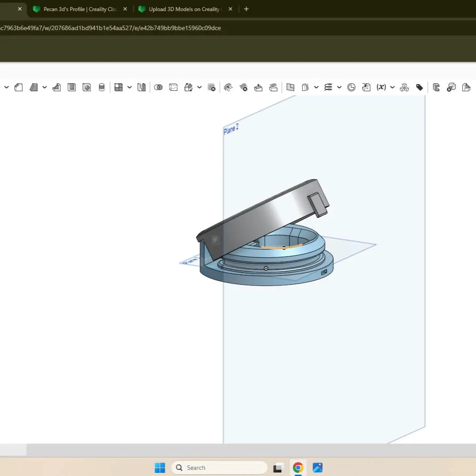The width and height of the screenshot is (476, 476).
Task: Choose the Mirror tool
Action: tap(141, 87)
